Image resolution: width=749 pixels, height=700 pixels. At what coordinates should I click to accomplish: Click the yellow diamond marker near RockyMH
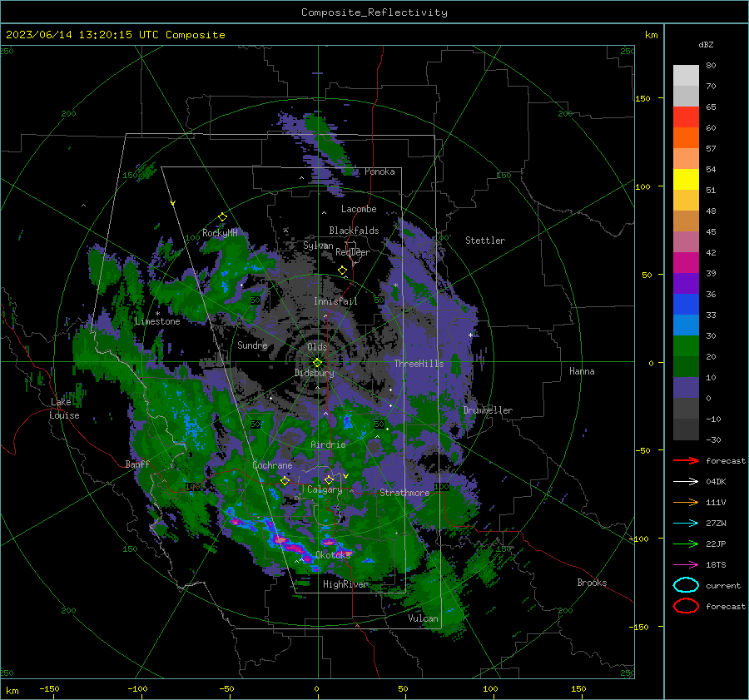click(222, 217)
